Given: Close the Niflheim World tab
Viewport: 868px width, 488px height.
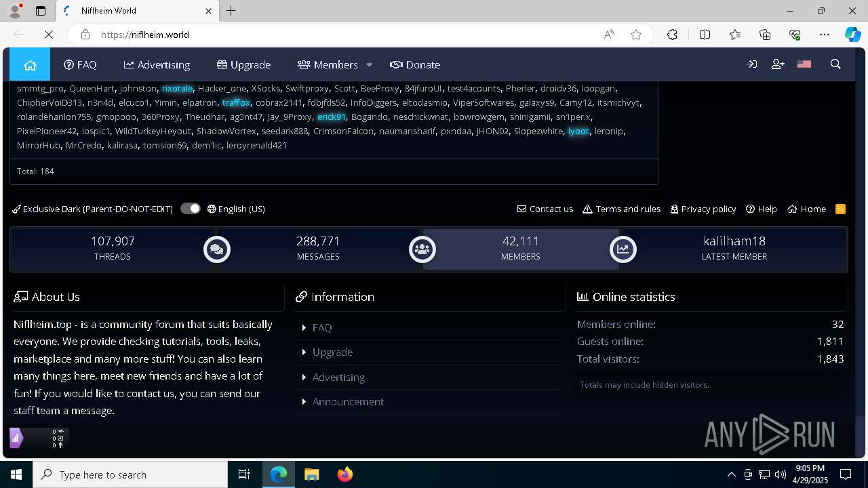Looking at the screenshot, I should tap(208, 11).
